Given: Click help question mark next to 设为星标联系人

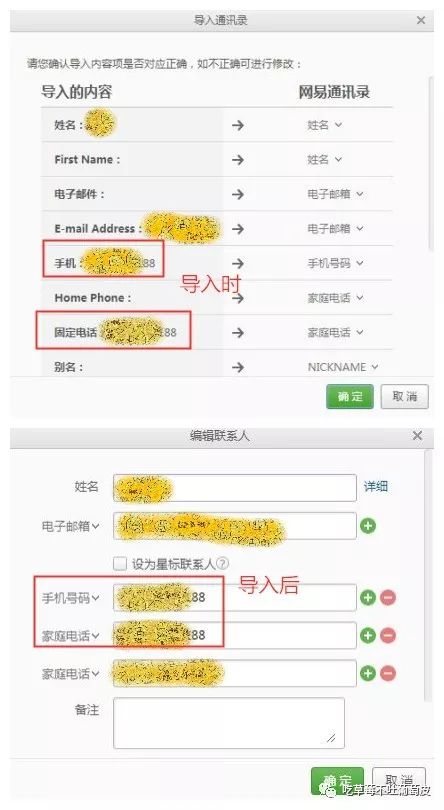Looking at the screenshot, I should [x=223, y=564].
